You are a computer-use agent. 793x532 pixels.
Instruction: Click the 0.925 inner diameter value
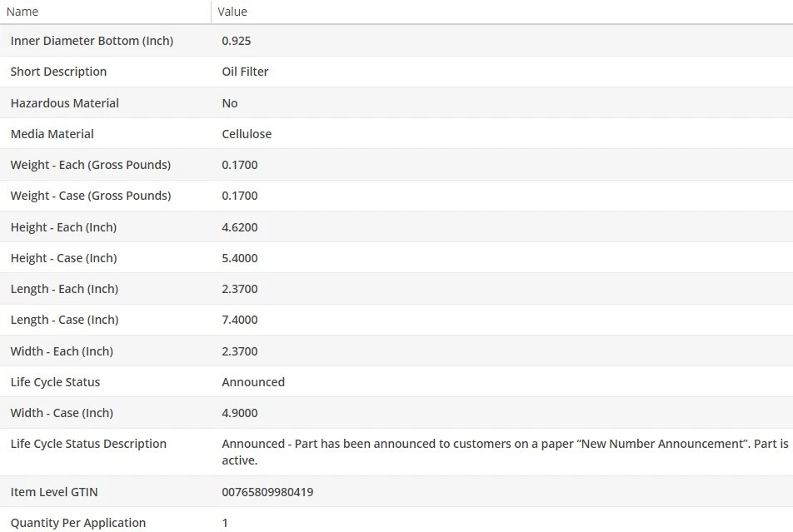point(237,41)
